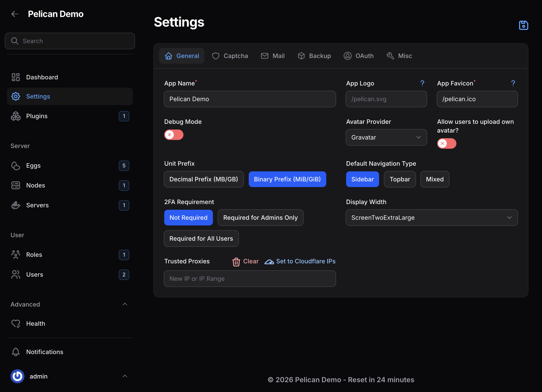Open the Display Width dropdown
The width and height of the screenshot is (542, 392).
[x=432, y=218]
